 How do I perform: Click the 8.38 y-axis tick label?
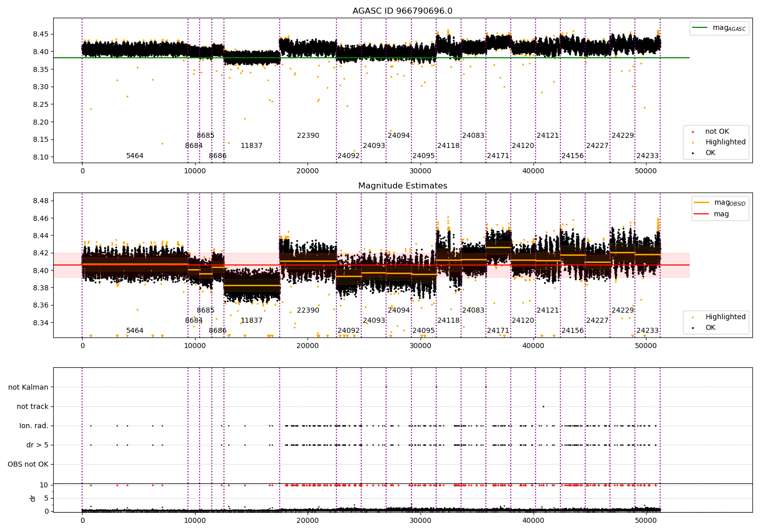pos(41,288)
